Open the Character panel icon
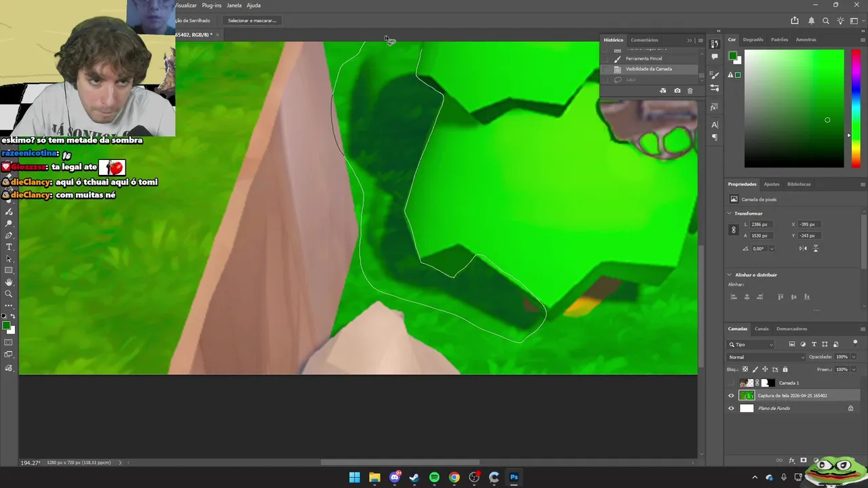 point(714,125)
